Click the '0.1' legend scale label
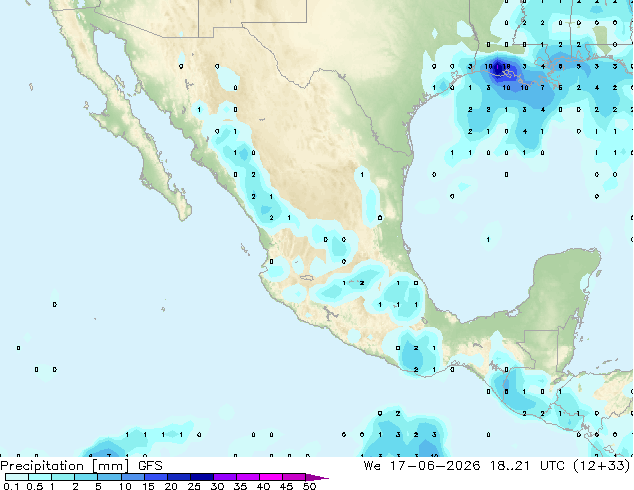This screenshot has height=490, width=634. click(x=11, y=486)
